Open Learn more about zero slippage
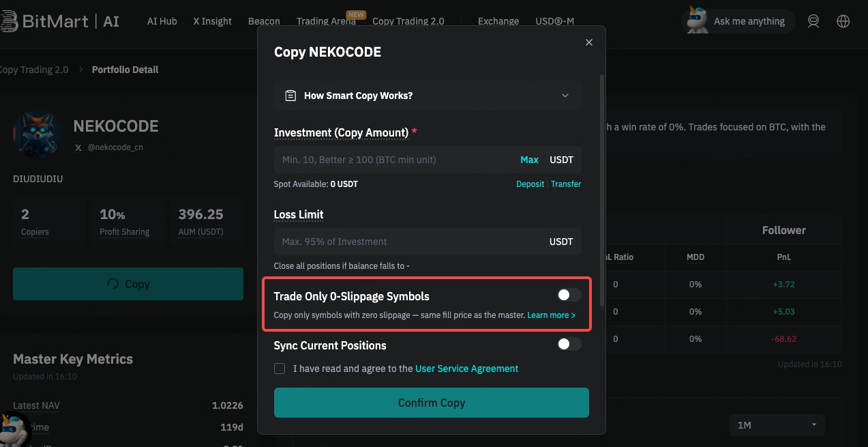The width and height of the screenshot is (868, 447). (x=551, y=315)
